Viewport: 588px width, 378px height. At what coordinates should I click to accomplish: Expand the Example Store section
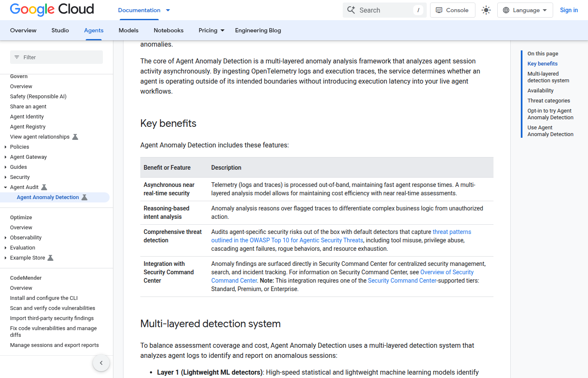point(5,258)
